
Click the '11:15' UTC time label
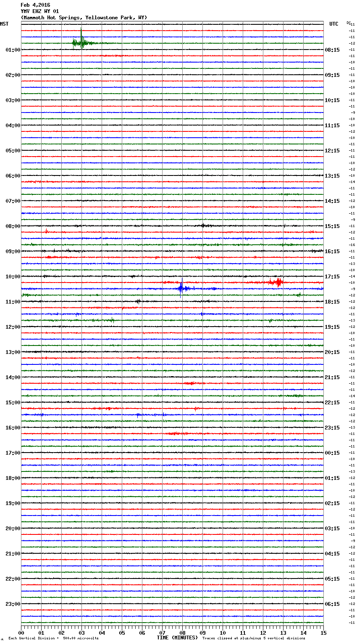(332, 126)
